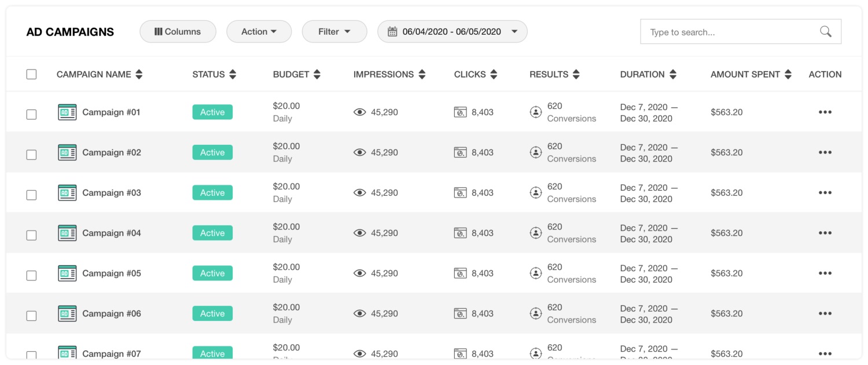Click the ad icon beside Campaign #02
The image size is (868, 365).
67,152
